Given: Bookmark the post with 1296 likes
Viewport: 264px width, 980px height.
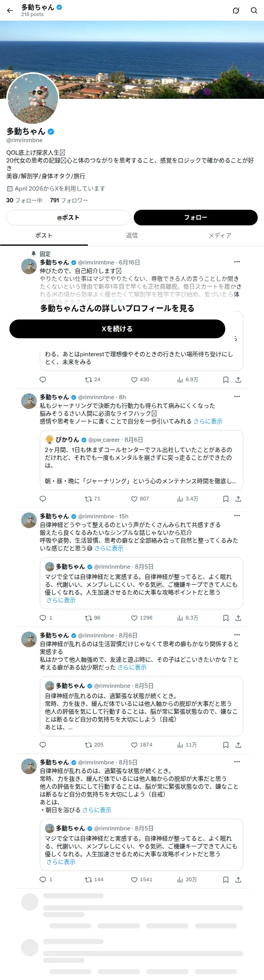Looking at the screenshot, I should click(x=226, y=618).
